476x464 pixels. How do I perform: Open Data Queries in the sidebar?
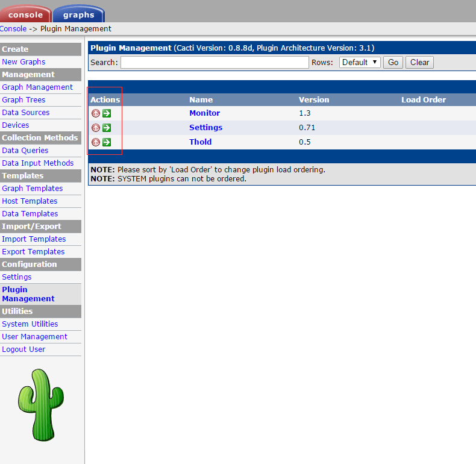pyautogui.click(x=25, y=151)
